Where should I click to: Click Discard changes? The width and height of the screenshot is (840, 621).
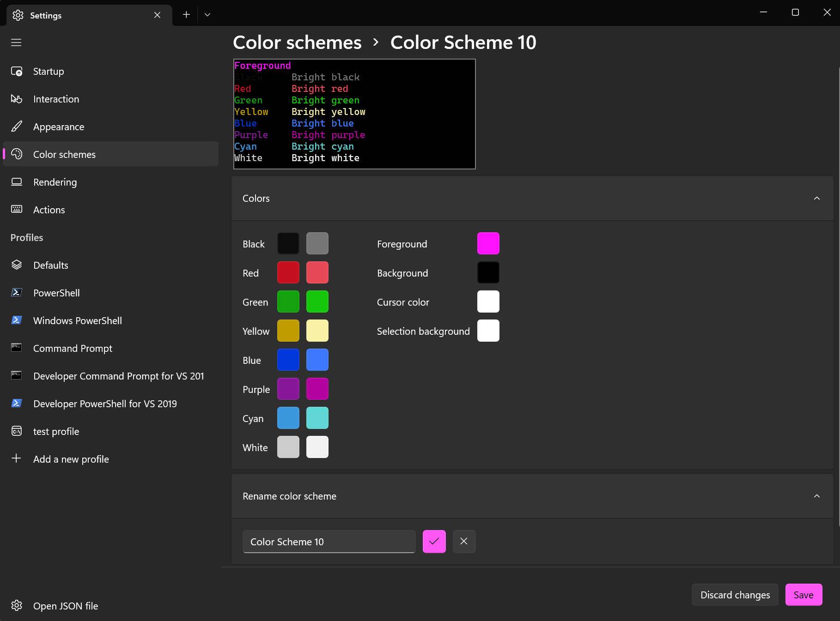(x=735, y=595)
